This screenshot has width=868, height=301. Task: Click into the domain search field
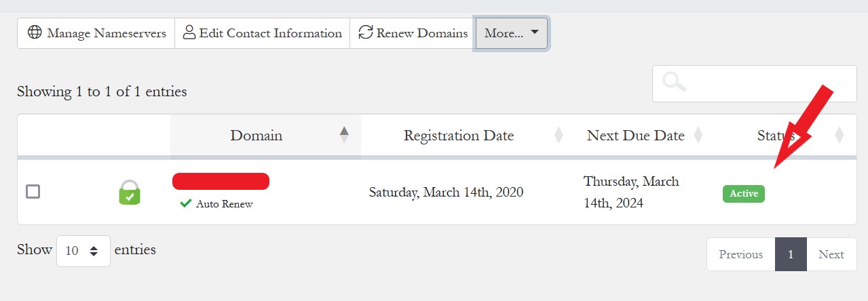point(767,83)
